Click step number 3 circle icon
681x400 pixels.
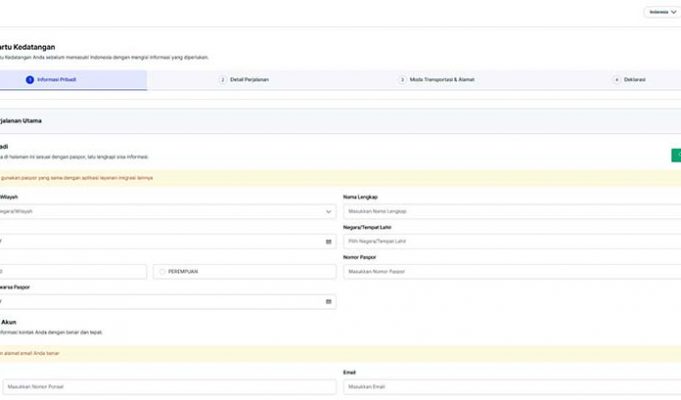[x=400, y=79]
